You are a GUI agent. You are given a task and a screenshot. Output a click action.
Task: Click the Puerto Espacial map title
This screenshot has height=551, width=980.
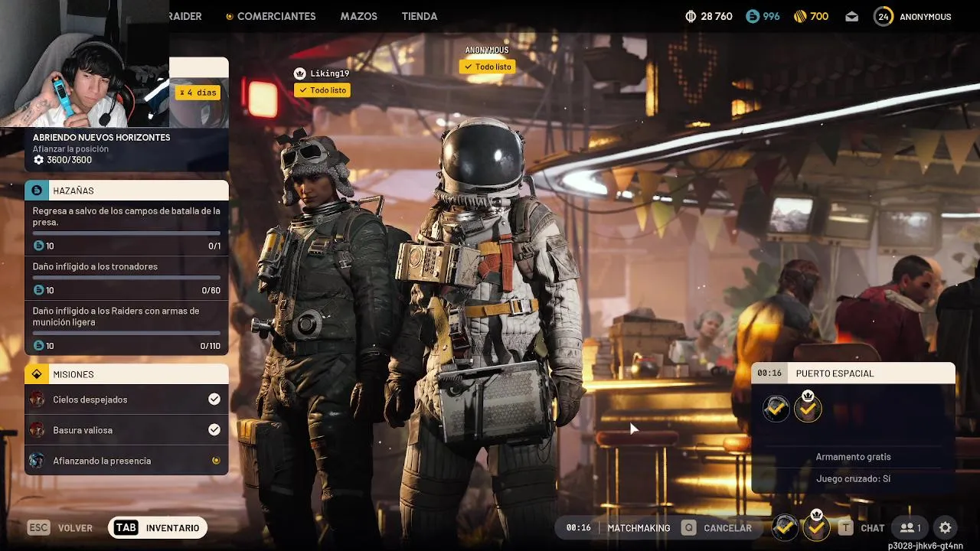click(835, 373)
